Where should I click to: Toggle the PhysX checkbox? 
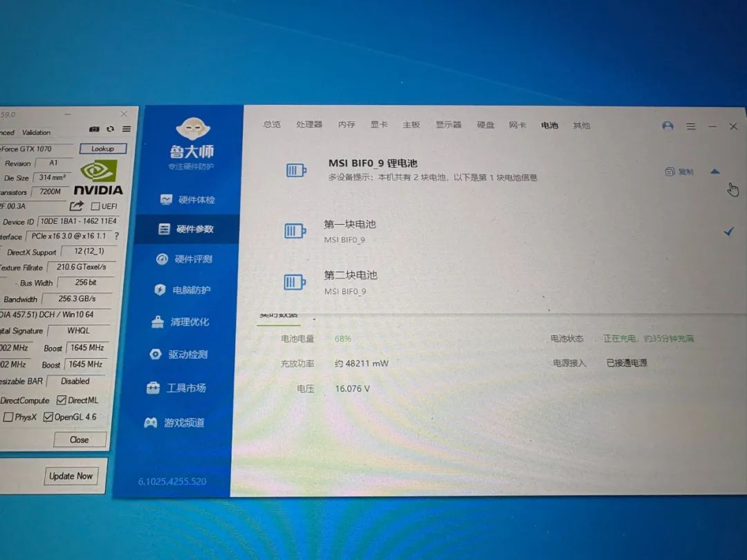[8, 417]
